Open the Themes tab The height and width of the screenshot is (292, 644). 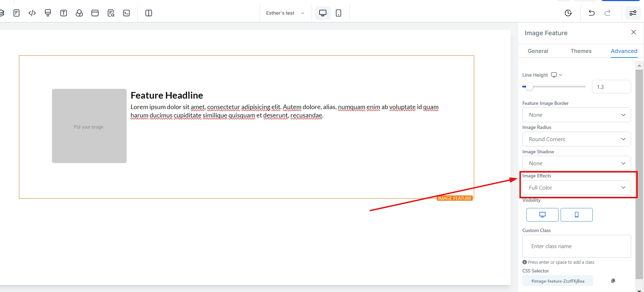tap(581, 51)
